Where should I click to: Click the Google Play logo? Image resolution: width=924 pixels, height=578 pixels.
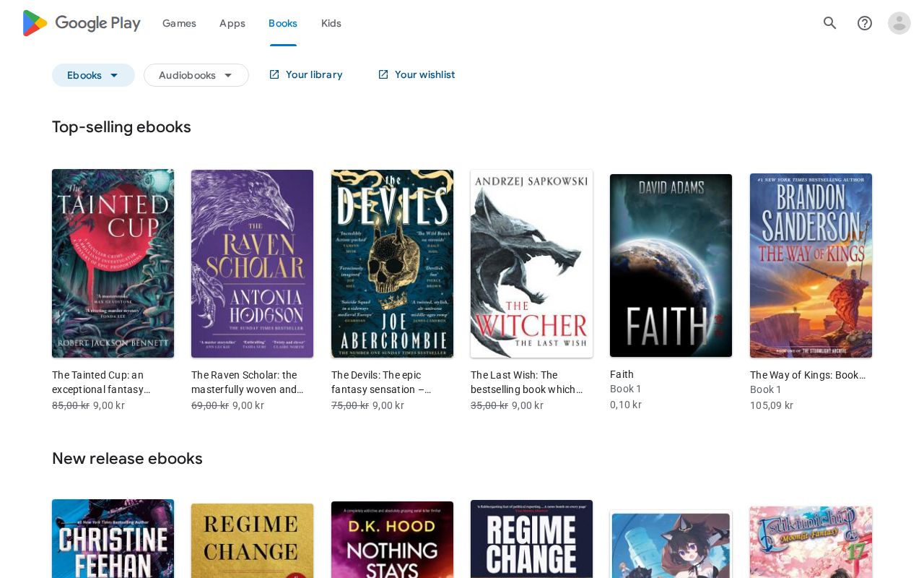(82, 23)
